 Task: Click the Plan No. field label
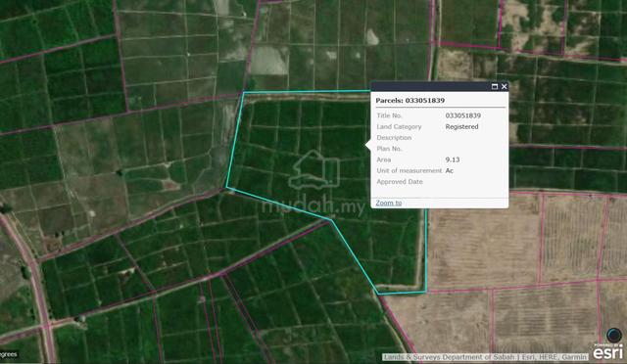tap(389, 149)
